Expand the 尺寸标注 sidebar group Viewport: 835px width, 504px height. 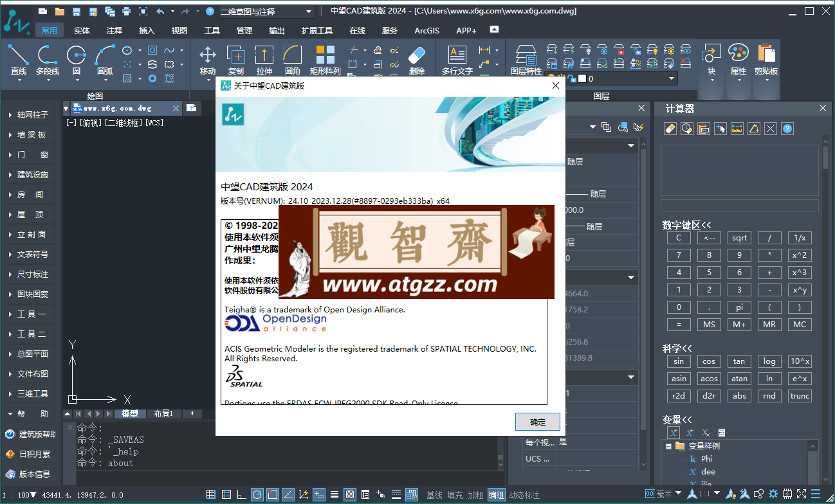(x=31, y=274)
